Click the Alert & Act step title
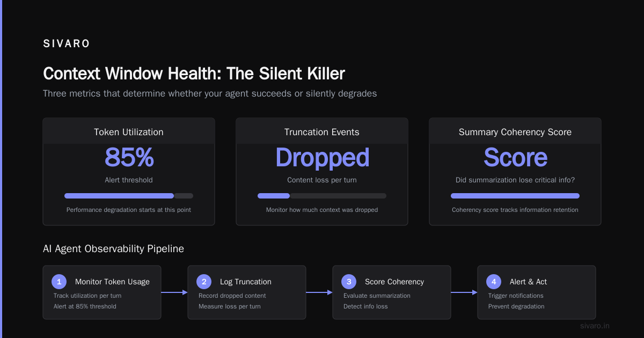The height and width of the screenshot is (338, 644). [x=528, y=282]
